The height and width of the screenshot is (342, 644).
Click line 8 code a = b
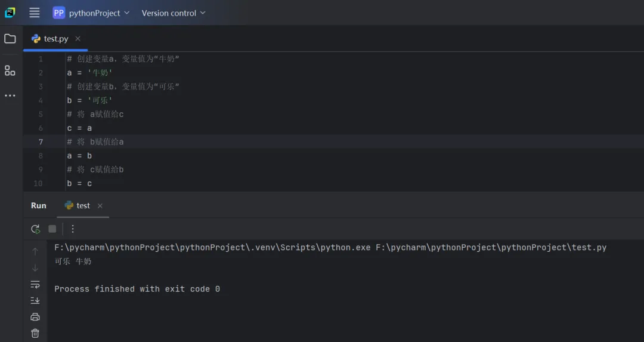(79, 156)
